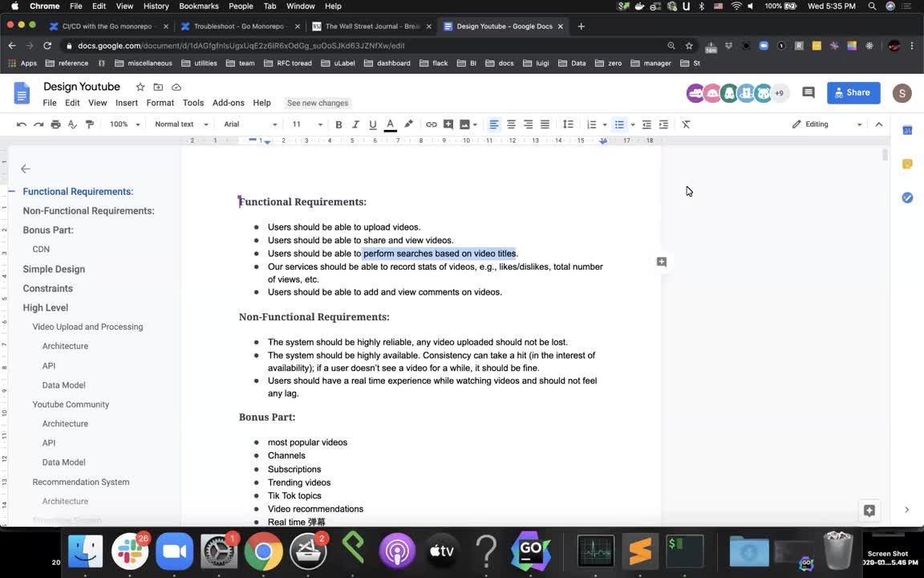Toggle bold formatting
This screenshot has width=924, height=578.
[338, 124]
